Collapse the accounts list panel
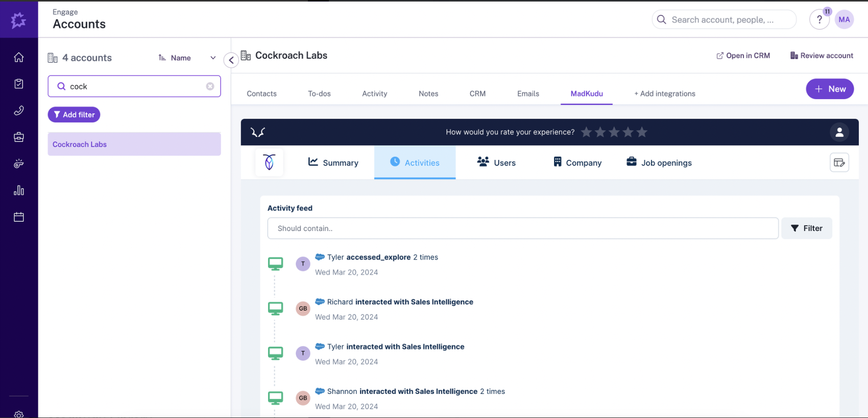This screenshot has height=418, width=868. coord(231,60)
